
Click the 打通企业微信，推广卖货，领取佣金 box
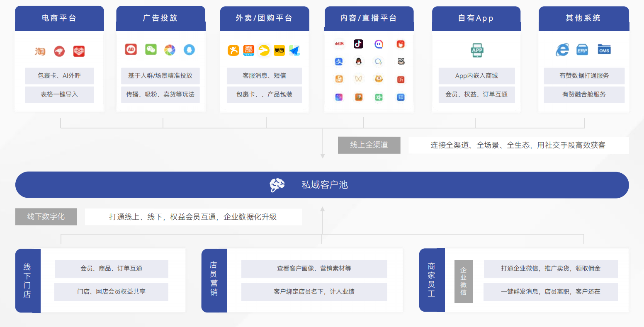551,269
